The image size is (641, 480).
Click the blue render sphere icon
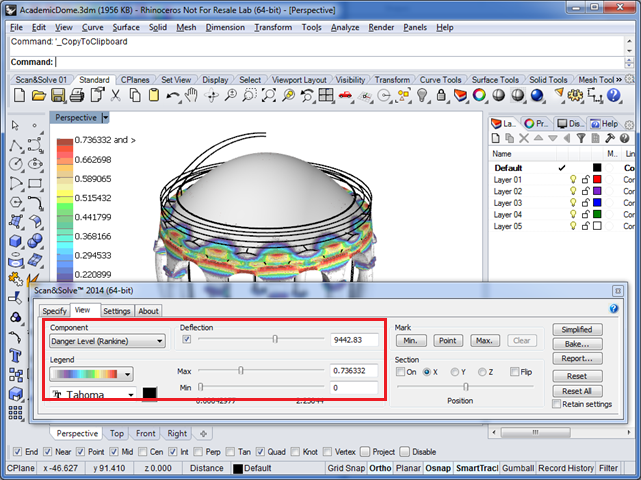[x=537, y=96]
